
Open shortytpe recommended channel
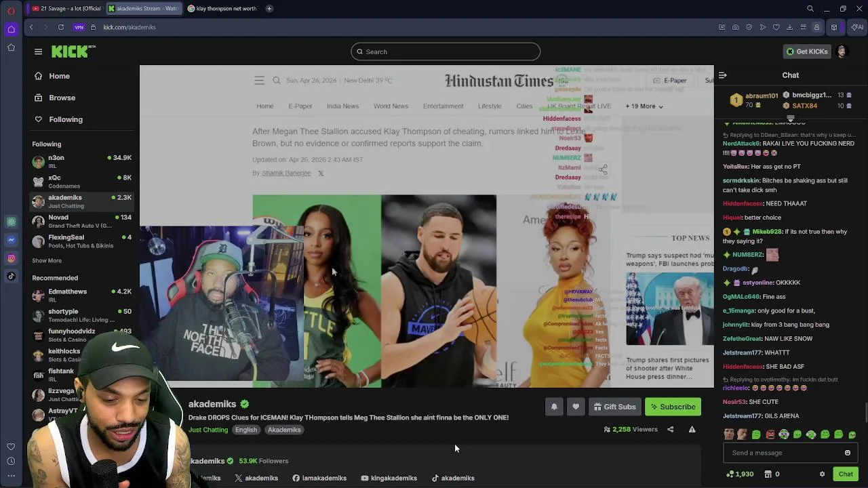point(82,315)
